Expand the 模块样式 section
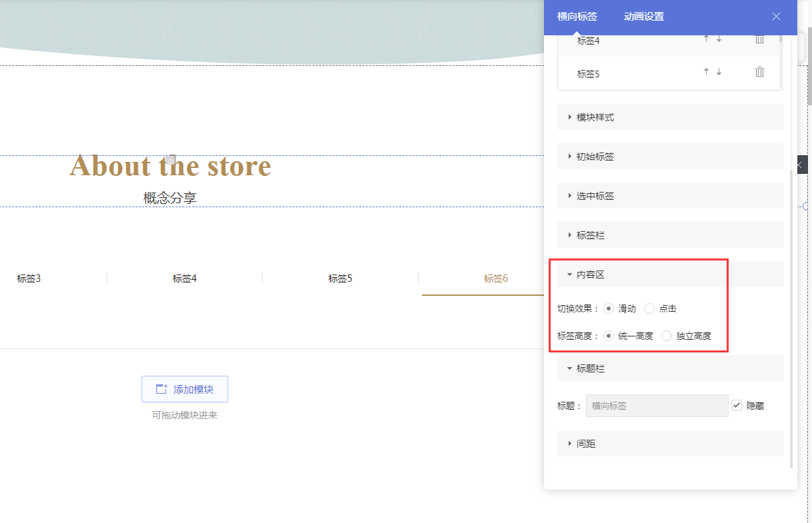 [670, 117]
